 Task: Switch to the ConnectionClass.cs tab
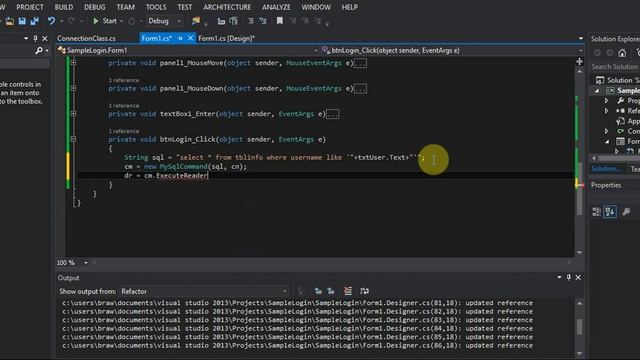86,38
